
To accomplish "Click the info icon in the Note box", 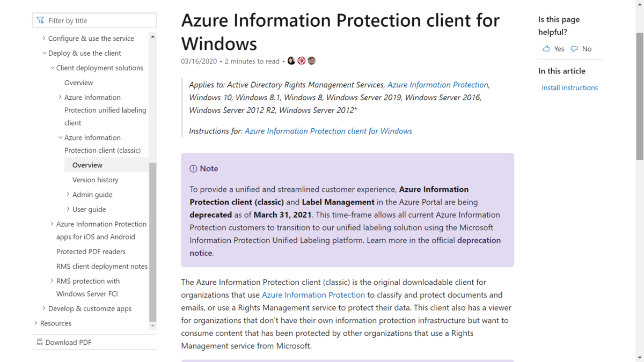I will [x=193, y=168].
